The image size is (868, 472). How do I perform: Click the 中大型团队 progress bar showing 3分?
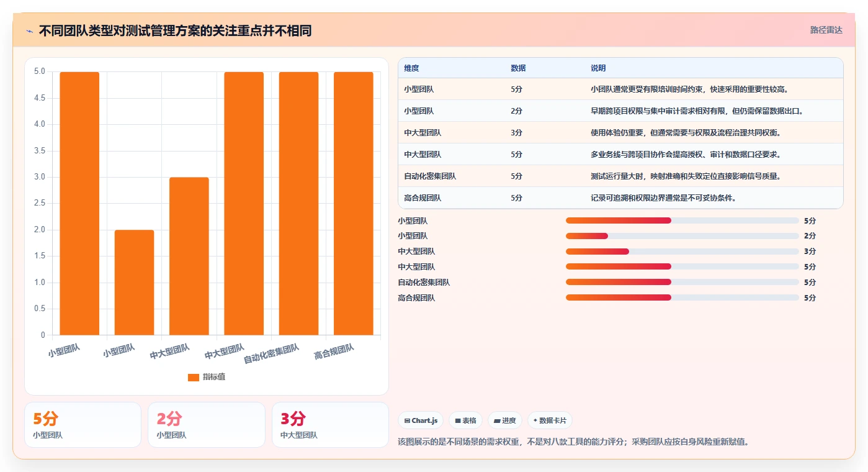coord(682,252)
